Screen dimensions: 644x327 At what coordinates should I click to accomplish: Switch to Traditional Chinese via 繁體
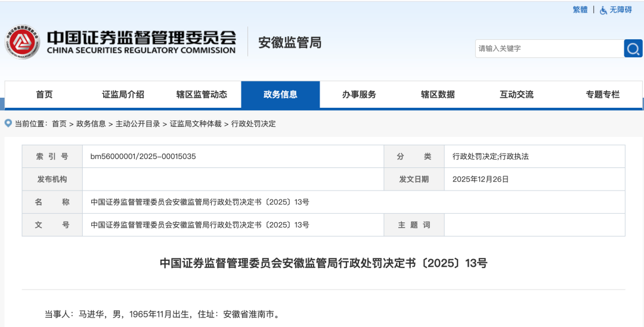tap(580, 10)
